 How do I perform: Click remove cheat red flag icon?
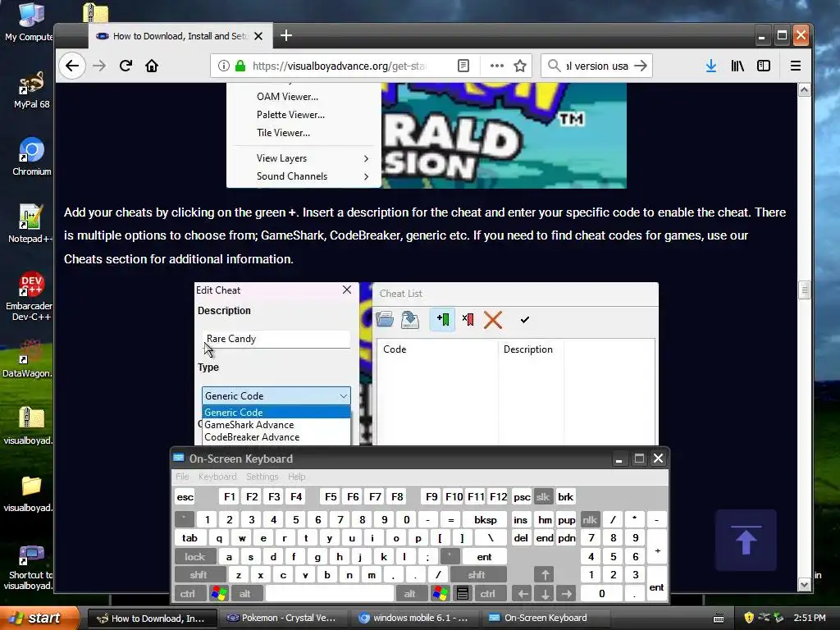coord(468,320)
